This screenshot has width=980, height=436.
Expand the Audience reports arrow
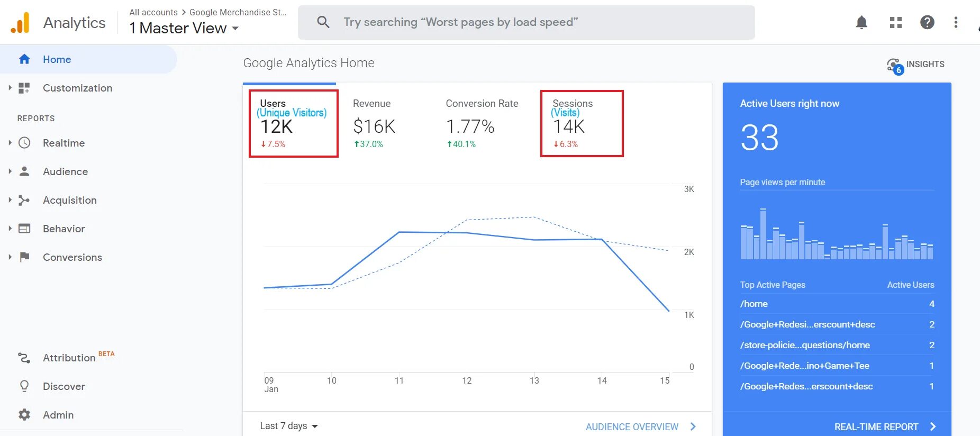[x=10, y=171]
